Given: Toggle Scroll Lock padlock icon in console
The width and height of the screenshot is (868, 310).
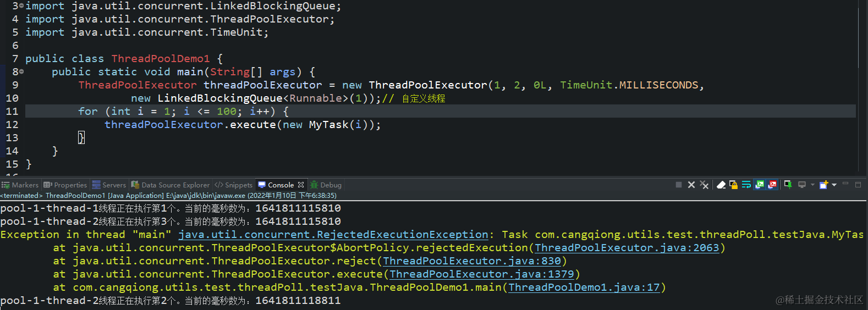Looking at the screenshot, I should pos(733,185).
